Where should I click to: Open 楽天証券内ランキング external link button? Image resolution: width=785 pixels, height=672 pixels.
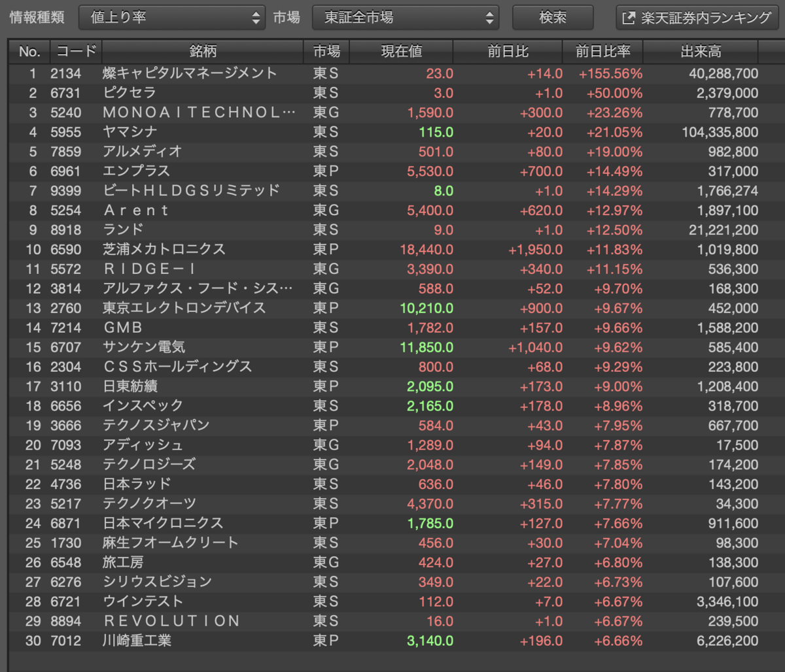click(x=697, y=18)
